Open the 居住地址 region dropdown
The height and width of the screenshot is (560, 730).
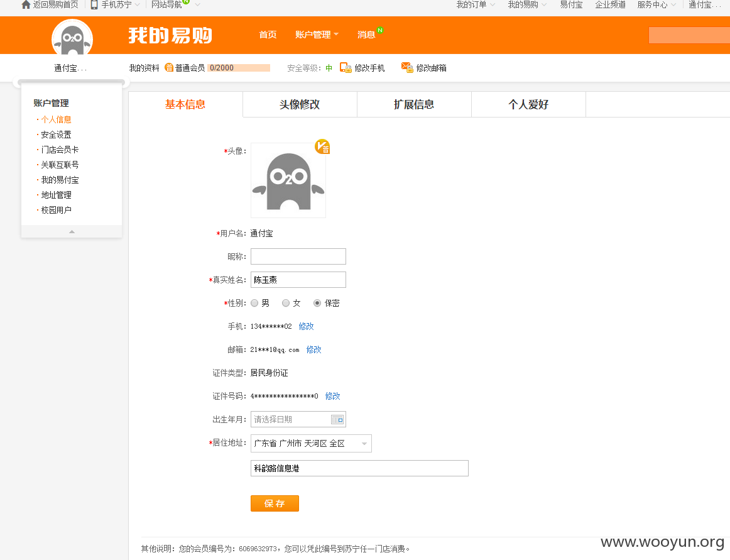coord(311,444)
